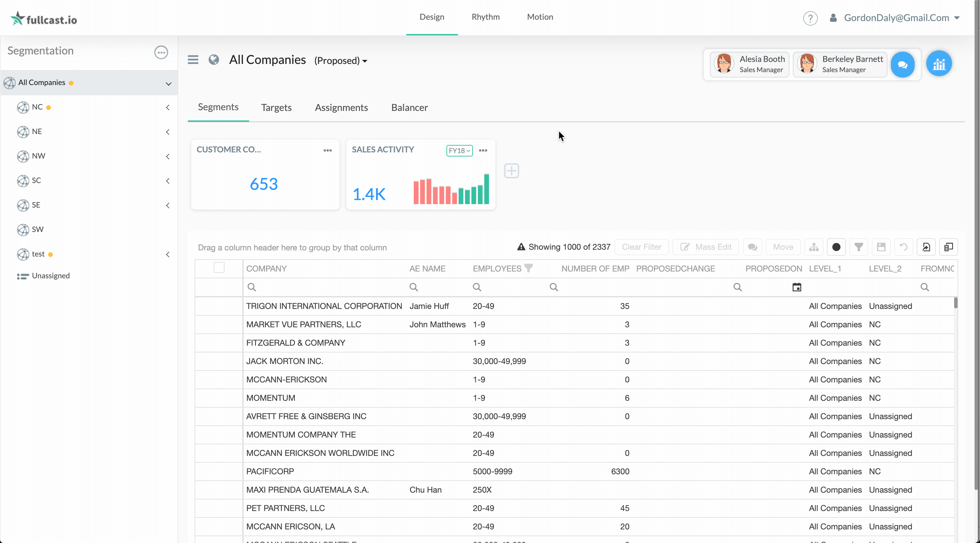Click the 6300 number of employees cell
Viewport: 980px width, 543px height.
pos(620,472)
